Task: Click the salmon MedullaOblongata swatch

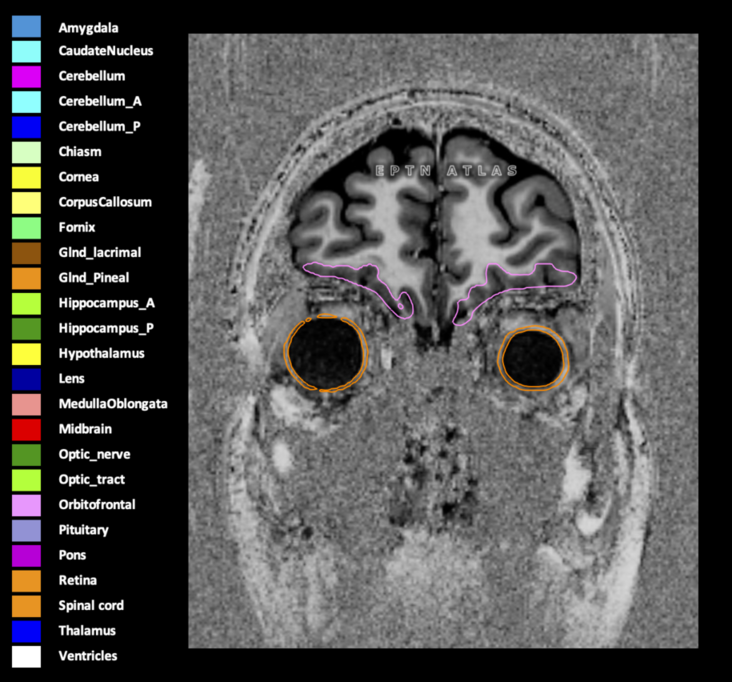Action: pos(26,404)
